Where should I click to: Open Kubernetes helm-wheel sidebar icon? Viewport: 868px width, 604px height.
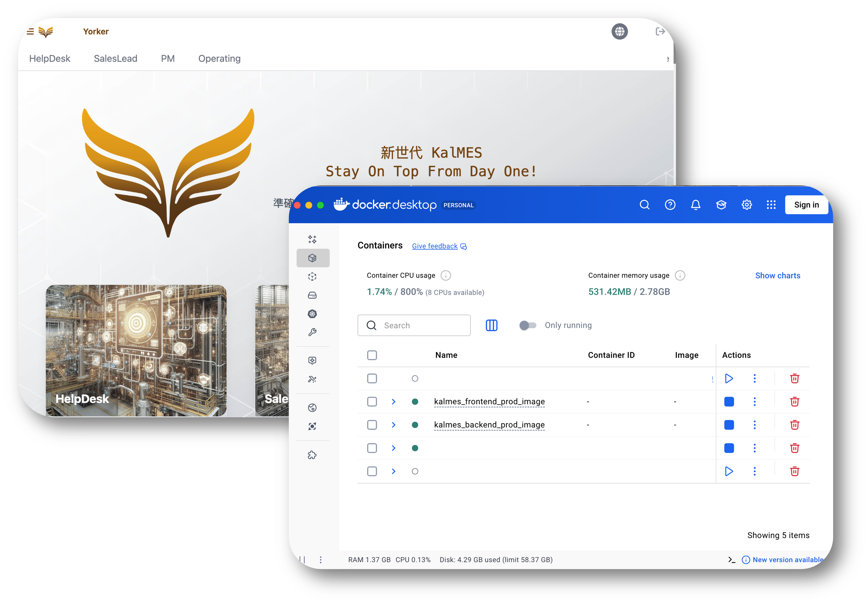pyautogui.click(x=312, y=314)
